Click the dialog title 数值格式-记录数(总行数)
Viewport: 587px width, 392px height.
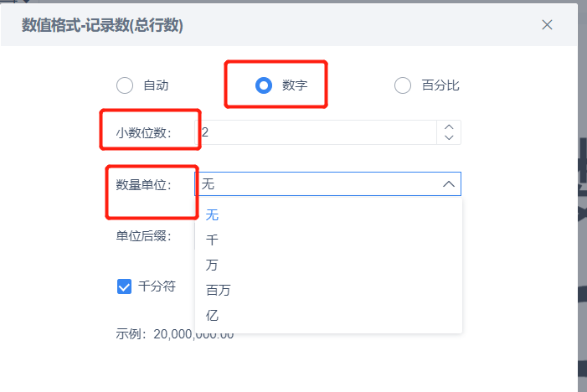click(102, 25)
